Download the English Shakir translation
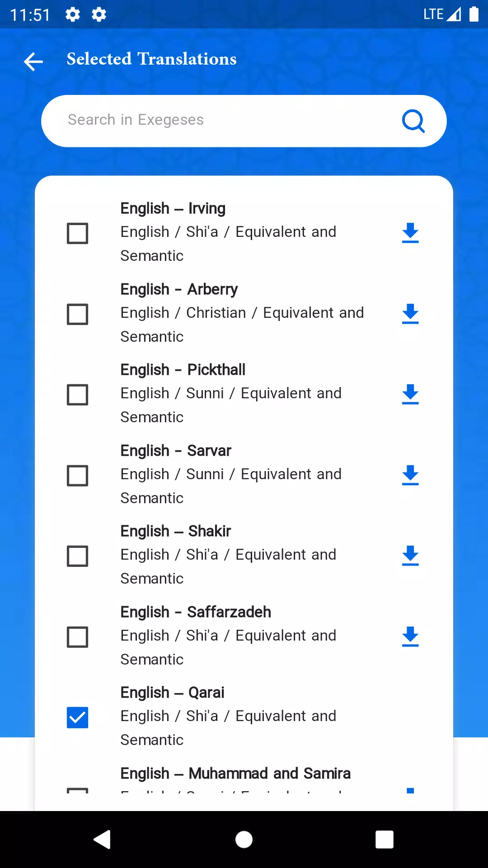Image resolution: width=488 pixels, height=868 pixels. coord(410,556)
